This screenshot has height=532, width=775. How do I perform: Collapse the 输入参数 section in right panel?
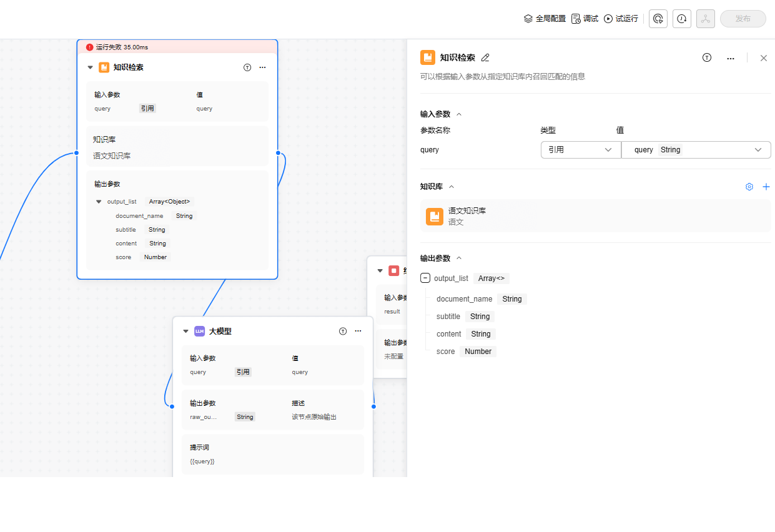point(459,114)
